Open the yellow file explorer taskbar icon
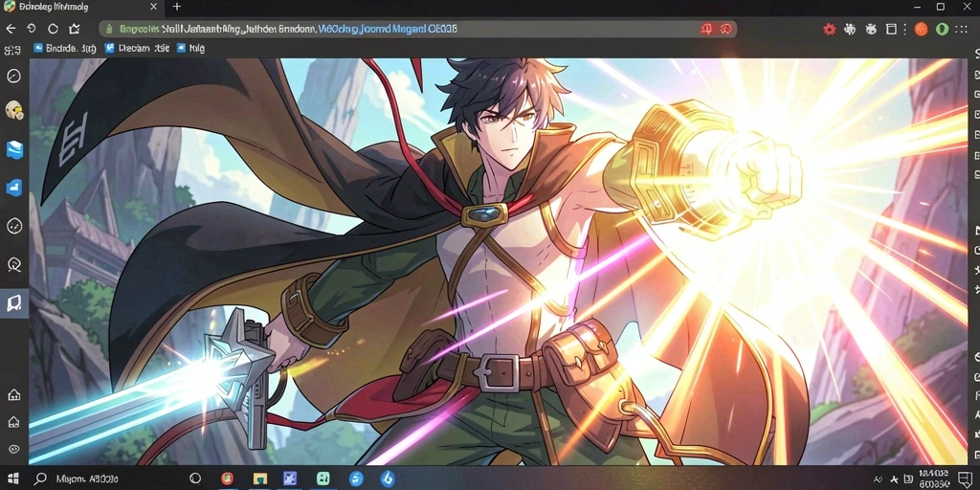This screenshot has width=980, height=490. click(x=260, y=479)
